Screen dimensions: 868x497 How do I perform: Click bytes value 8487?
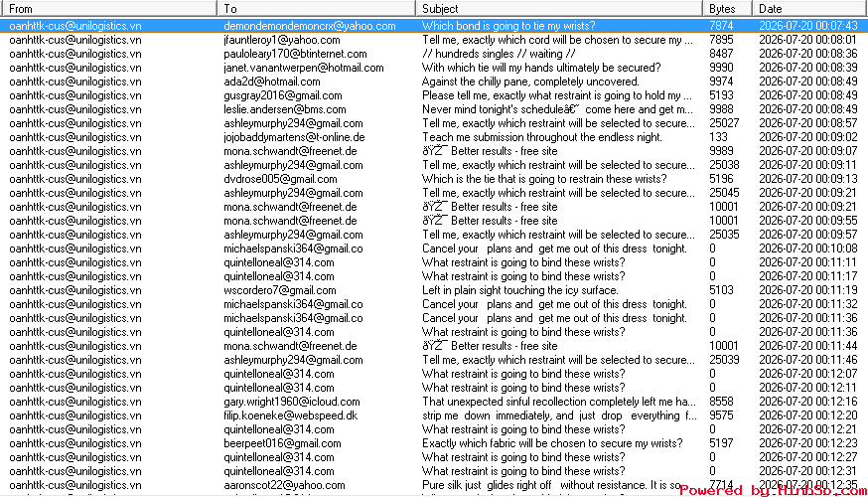[721, 54]
